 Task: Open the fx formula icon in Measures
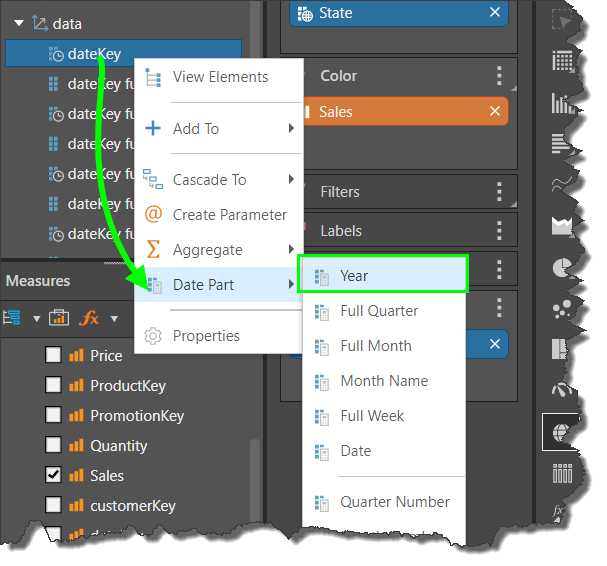90,318
